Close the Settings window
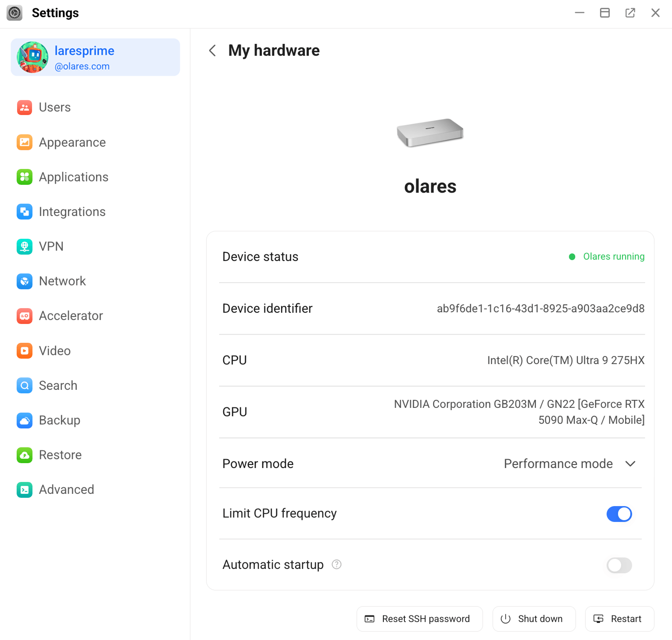 click(x=656, y=13)
